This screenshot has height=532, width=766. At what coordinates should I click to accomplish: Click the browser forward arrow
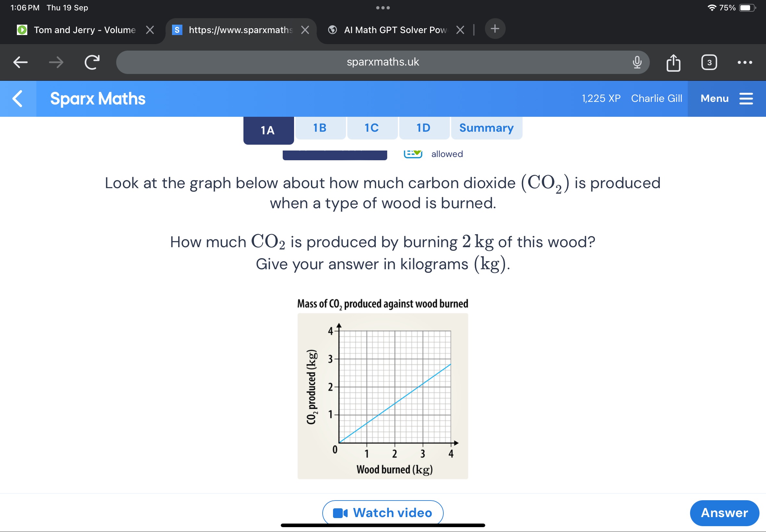click(56, 62)
